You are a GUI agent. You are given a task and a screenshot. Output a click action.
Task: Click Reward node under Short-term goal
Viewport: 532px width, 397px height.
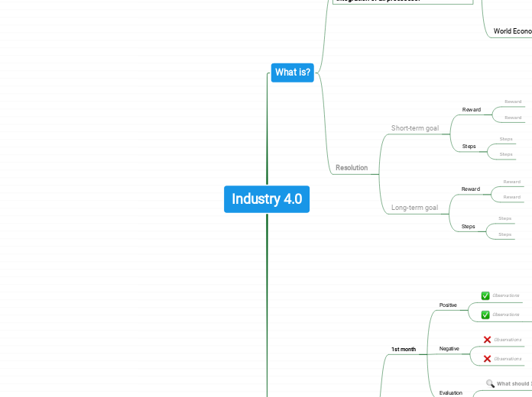tap(472, 109)
